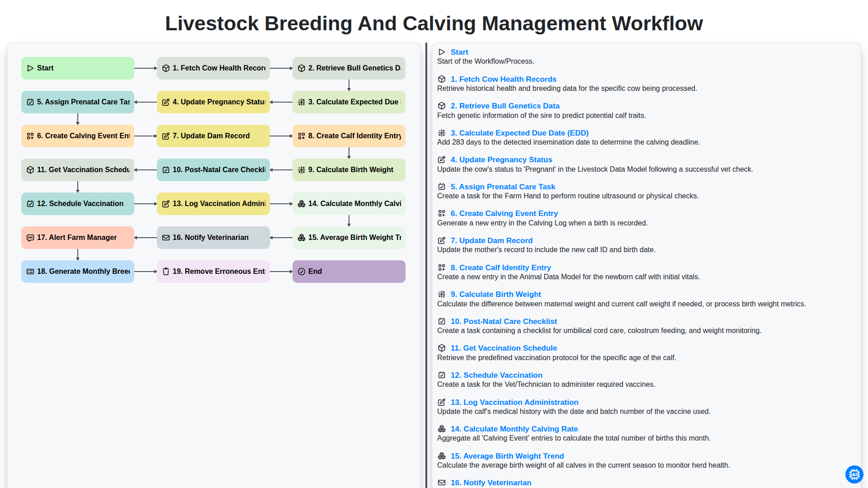
Task: Open the 8. Create Calf Identity Entry link
Action: coord(501,267)
